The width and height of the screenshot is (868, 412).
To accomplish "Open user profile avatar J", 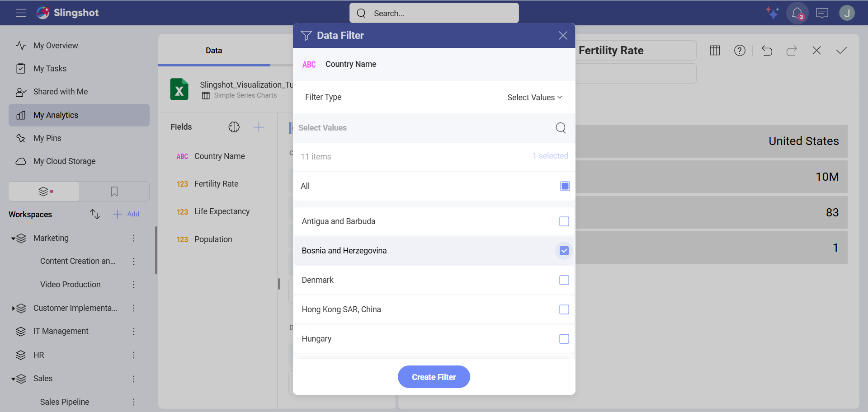I will point(847,13).
